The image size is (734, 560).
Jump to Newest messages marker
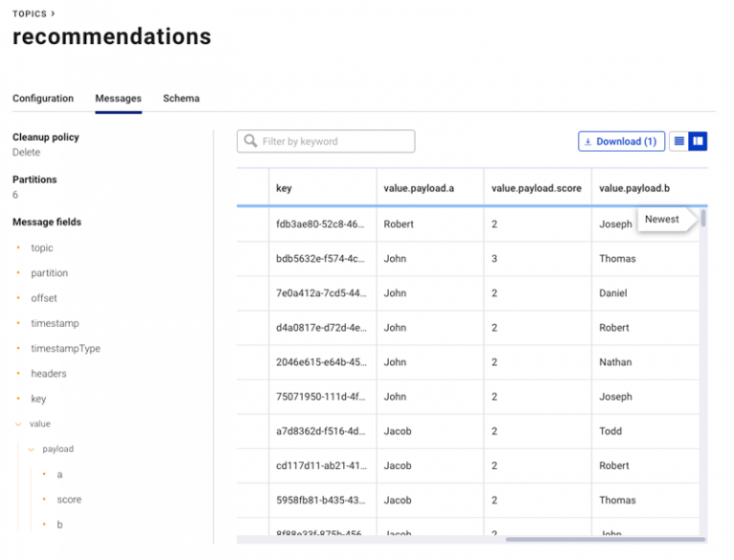tap(661, 219)
